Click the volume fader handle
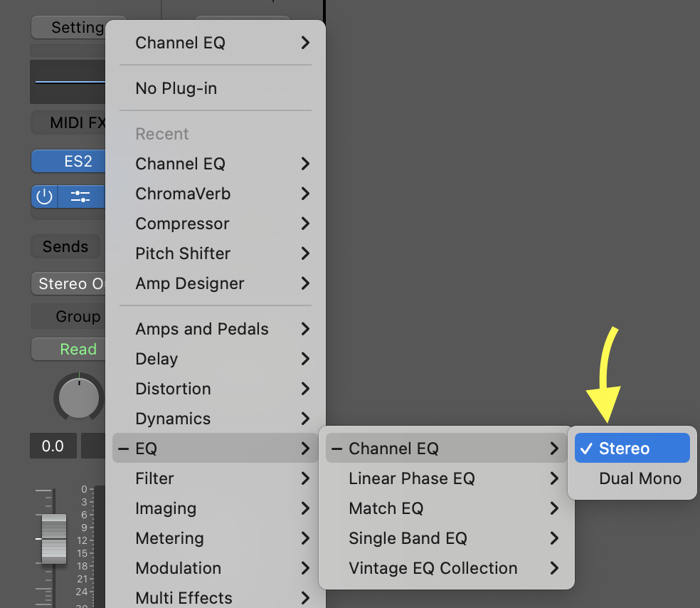This screenshot has height=608, width=700. 53,538
